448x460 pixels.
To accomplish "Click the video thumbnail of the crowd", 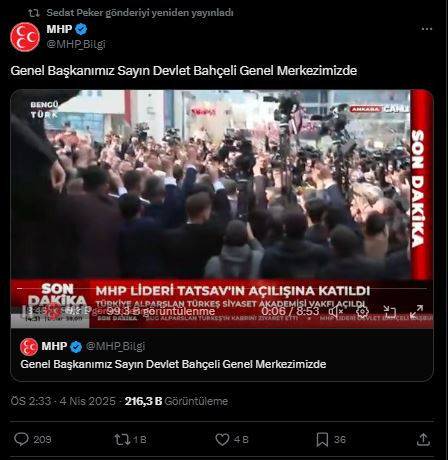I will click(222, 200).
